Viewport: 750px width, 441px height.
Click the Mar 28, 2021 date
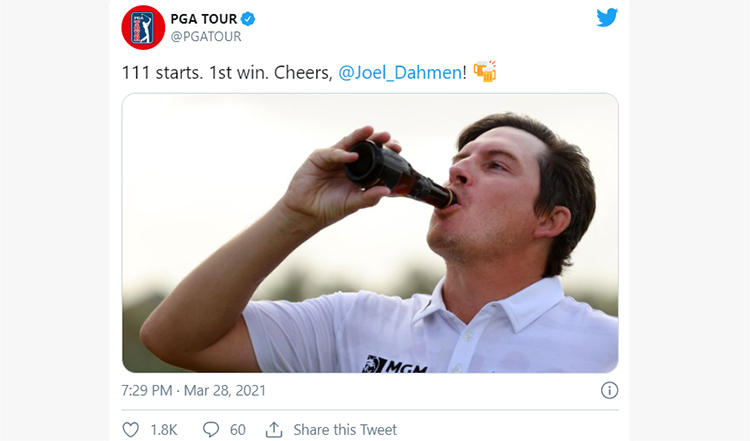[x=225, y=390]
